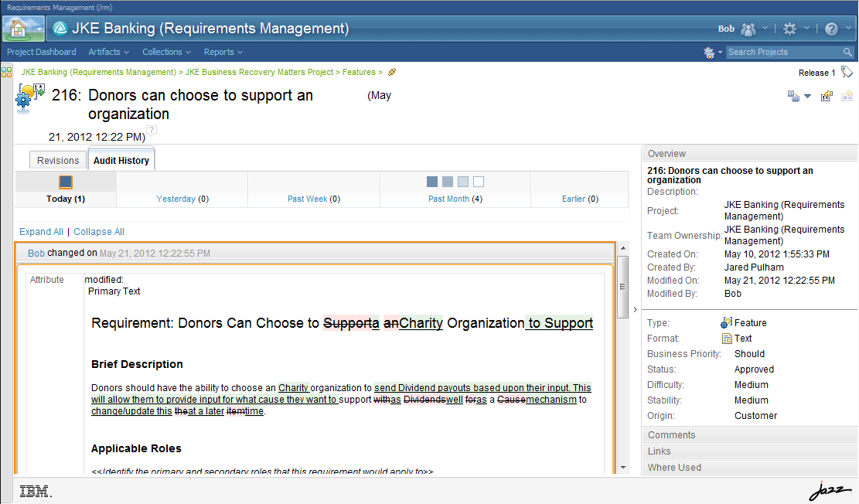
Task: Select the Today (1) timeline group
Action: (x=66, y=189)
